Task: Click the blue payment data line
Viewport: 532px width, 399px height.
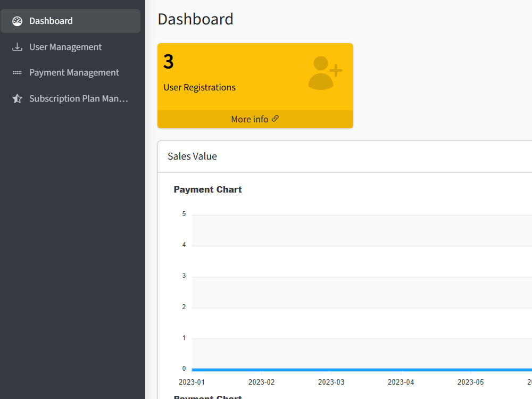Action: (x=362, y=370)
